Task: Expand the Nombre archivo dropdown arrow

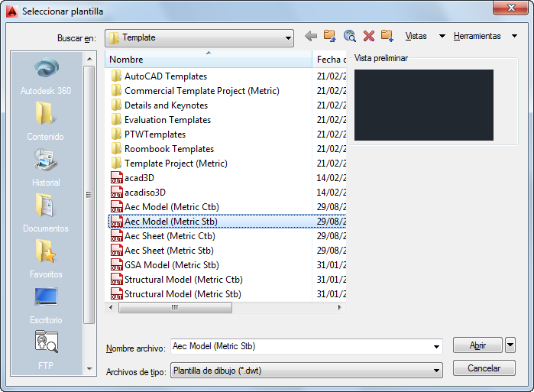Action: point(436,347)
